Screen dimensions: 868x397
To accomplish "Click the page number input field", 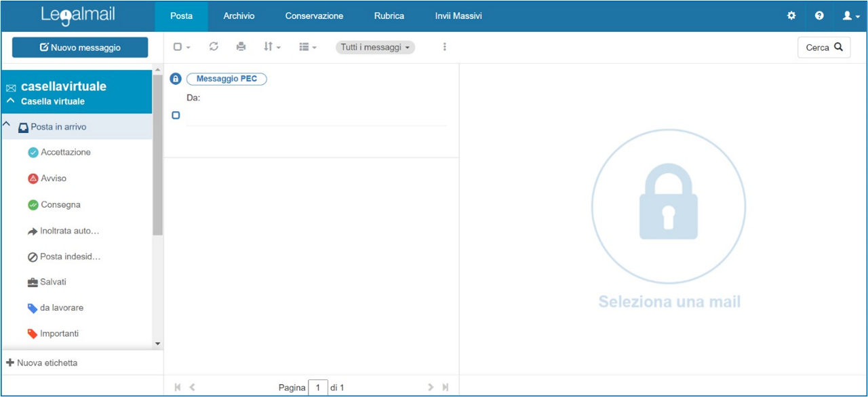I will click(x=318, y=387).
